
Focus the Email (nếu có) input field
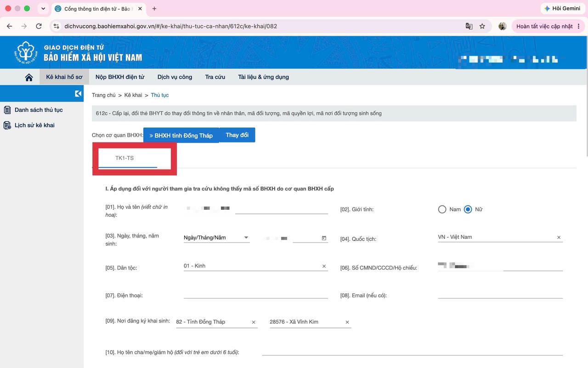tap(500, 294)
